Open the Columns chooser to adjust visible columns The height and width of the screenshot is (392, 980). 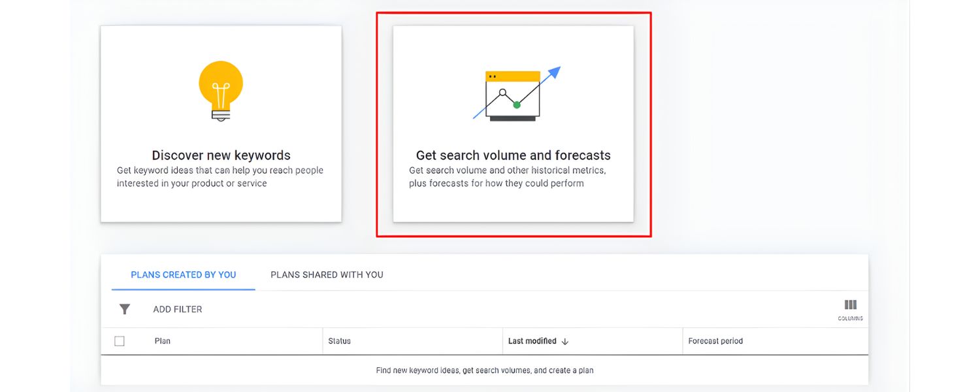coord(851,304)
